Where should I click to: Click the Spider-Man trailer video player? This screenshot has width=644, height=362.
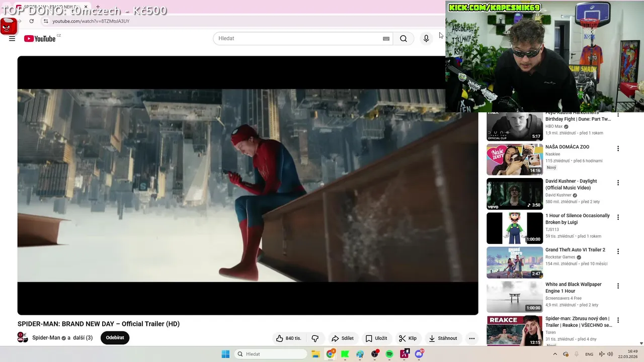248,185
